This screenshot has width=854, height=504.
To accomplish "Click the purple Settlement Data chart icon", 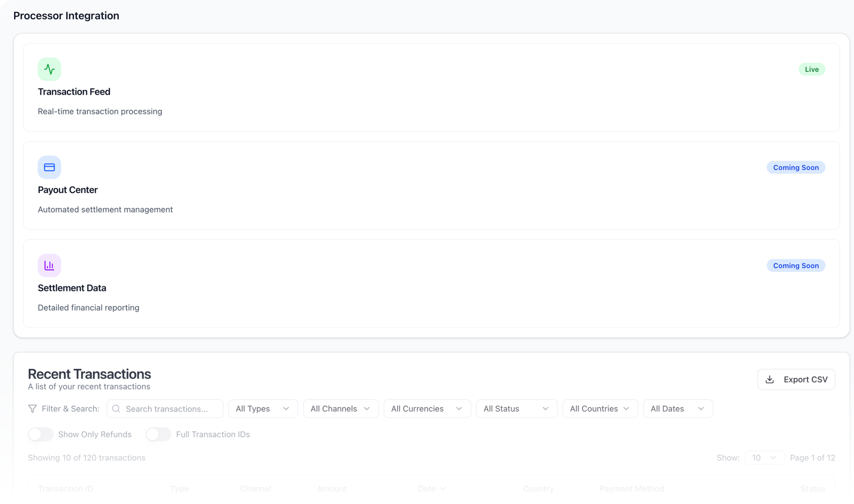I will [49, 266].
